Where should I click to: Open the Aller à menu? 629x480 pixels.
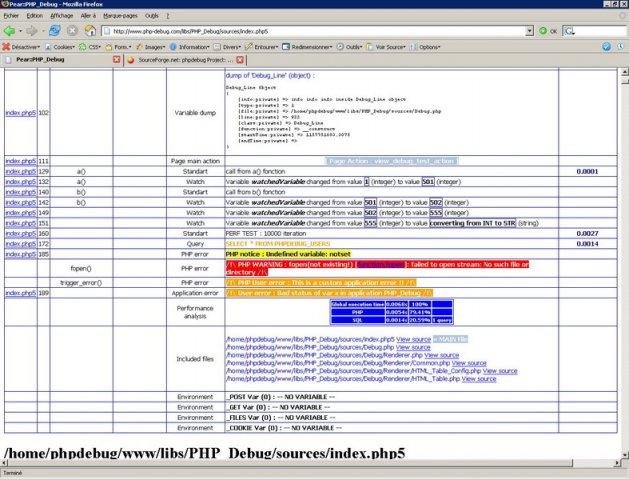click(88, 16)
